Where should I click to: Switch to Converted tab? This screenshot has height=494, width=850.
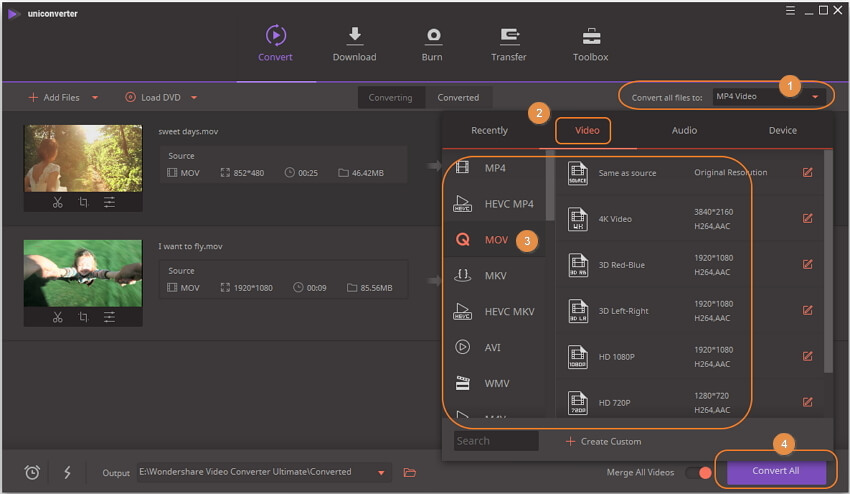pos(458,98)
